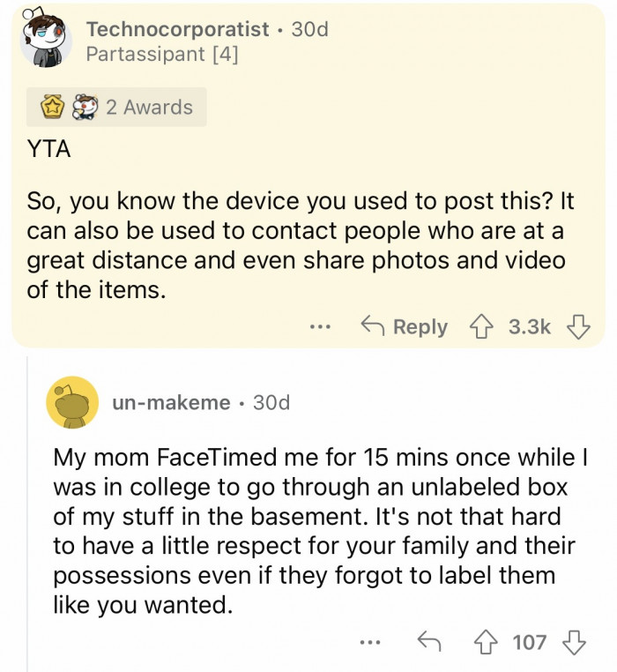Downvote Technocorporatist's YTA comment

[578, 327]
